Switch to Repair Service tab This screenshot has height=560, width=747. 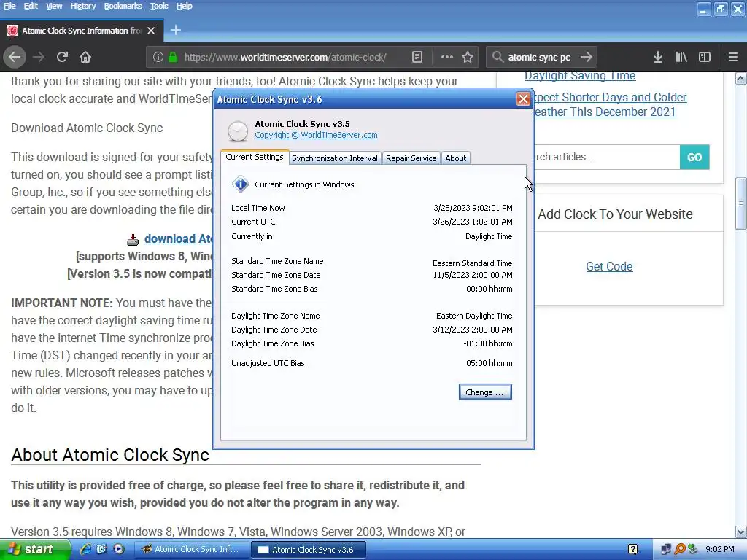[411, 158]
